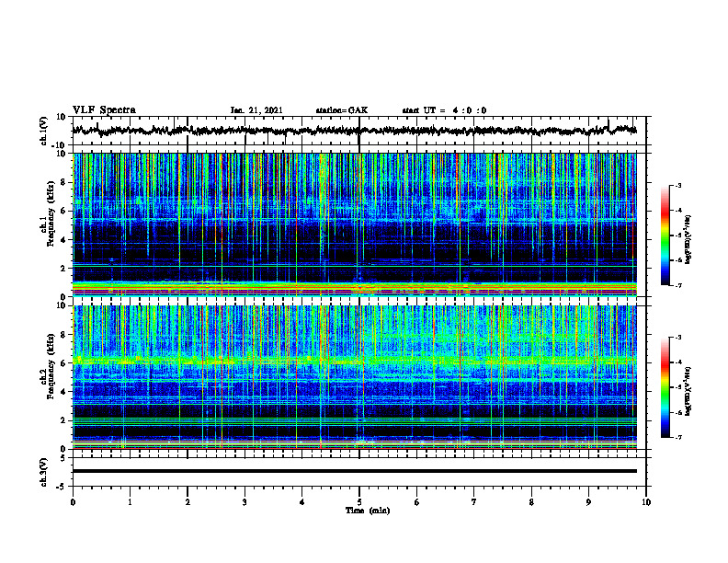Click the ch.1 PSD color bar
Viewport: 728px width, 563px height.
click(x=665, y=236)
